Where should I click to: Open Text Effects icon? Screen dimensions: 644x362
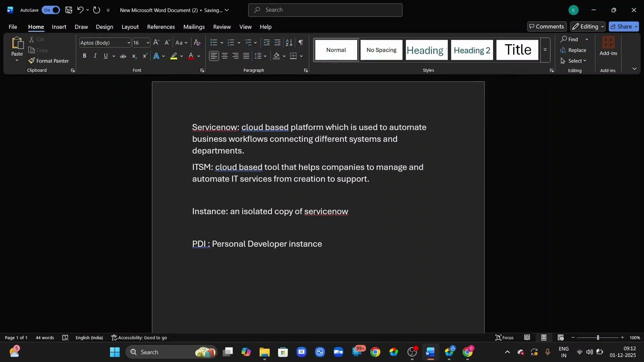[x=156, y=56]
